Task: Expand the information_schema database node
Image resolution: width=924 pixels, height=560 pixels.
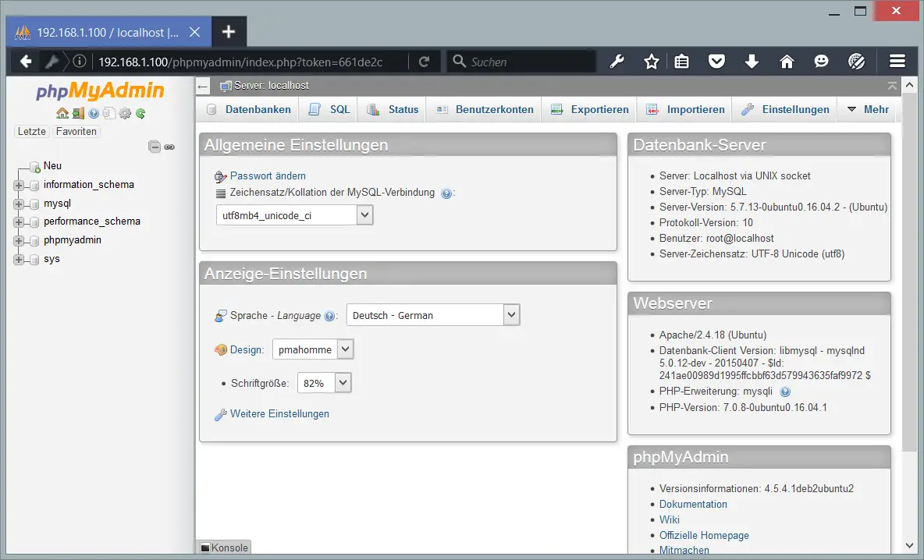Action: coord(18,185)
